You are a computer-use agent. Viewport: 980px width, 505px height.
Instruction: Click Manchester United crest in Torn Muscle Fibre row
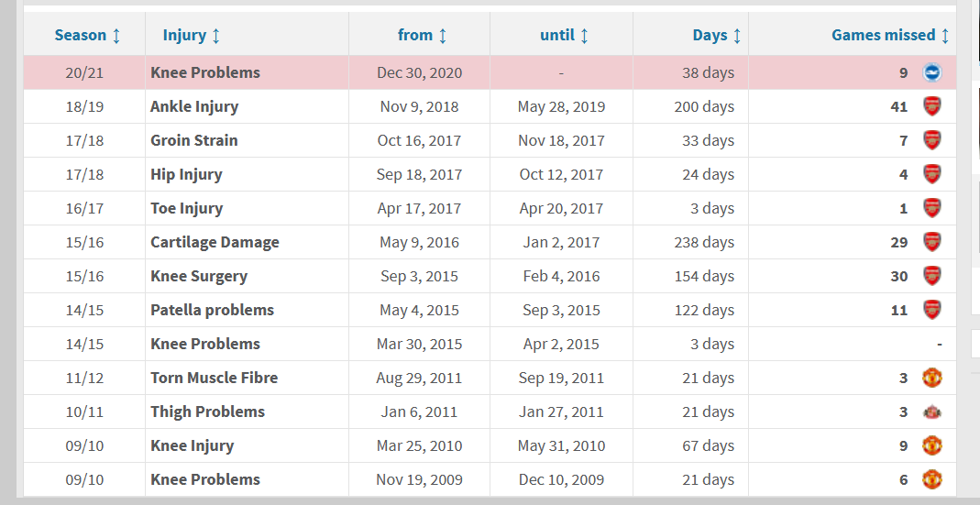pyautogui.click(x=931, y=378)
